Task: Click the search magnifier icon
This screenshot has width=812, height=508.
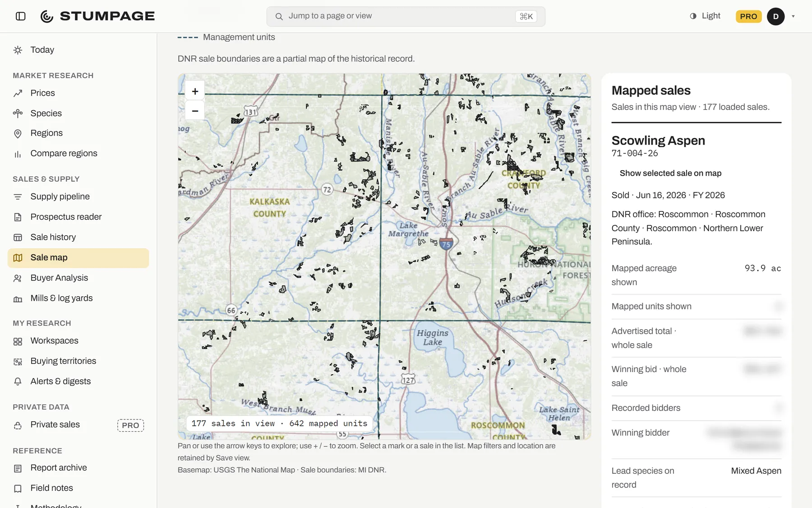Action: tap(279, 16)
